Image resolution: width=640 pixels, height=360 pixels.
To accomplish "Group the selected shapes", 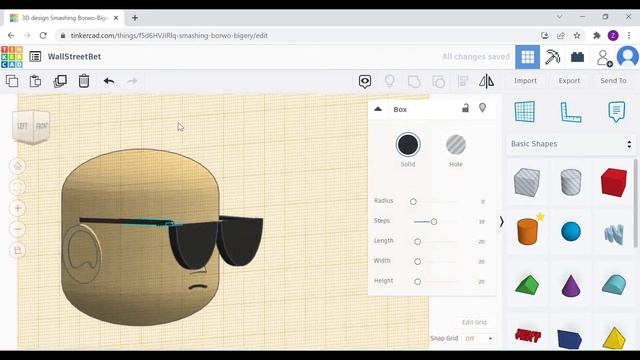I will [414, 81].
